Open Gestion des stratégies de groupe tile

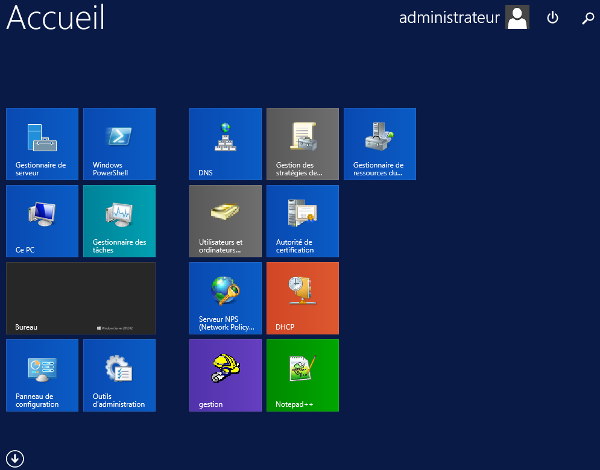click(x=303, y=144)
